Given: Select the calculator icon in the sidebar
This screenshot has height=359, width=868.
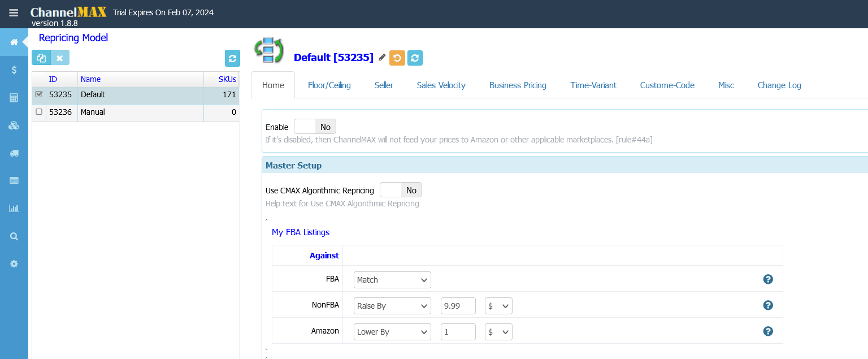Looking at the screenshot, I should click(x=14, y=97).
